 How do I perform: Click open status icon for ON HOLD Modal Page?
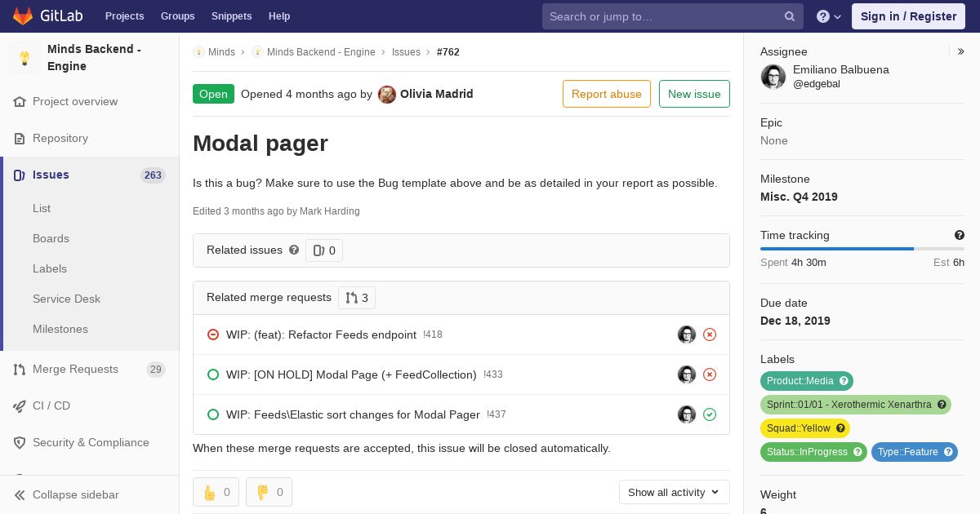213,374
